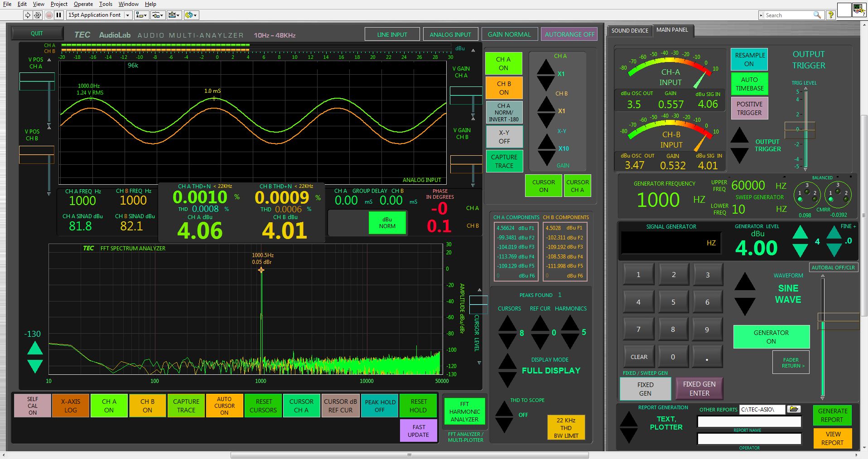Screen dimensions: 868x459
Task: Click the browse folder icon by C:\TEC-ASIO\
Action: [794, 409]
